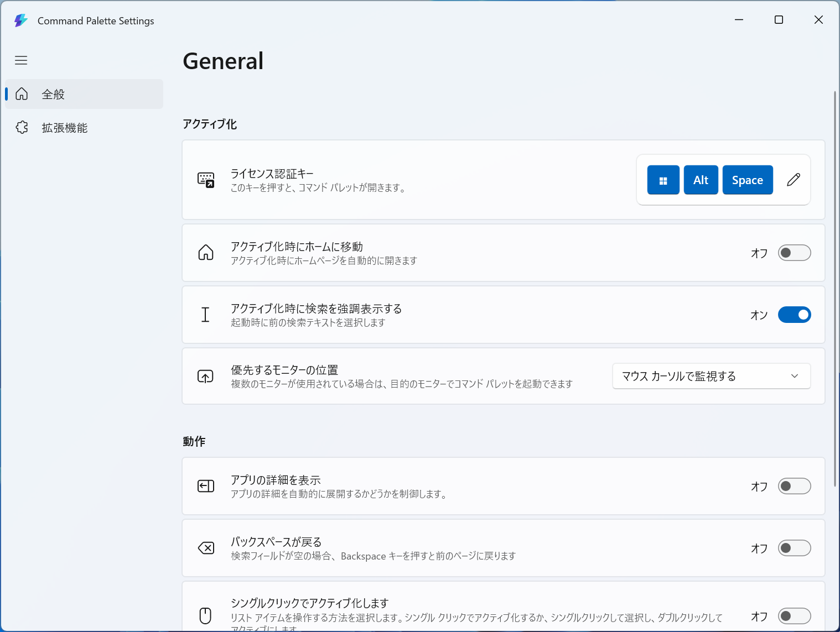Open the マウス カーソルで監視する dropdown

[712, 376]
